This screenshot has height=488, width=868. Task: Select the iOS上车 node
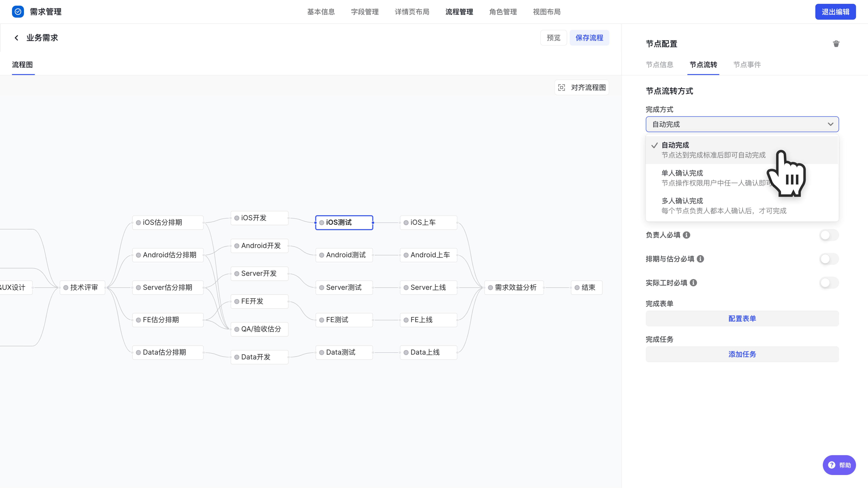428,223
